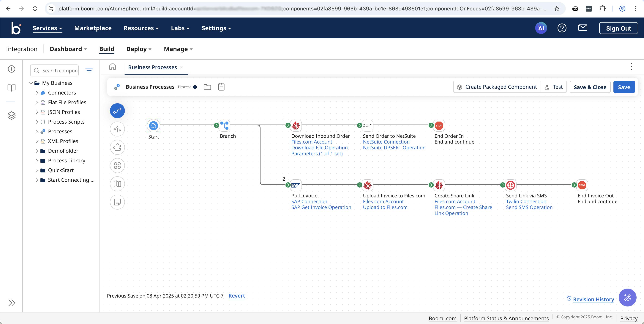
Task: Click the Revert link
Action: pos(236,296)
